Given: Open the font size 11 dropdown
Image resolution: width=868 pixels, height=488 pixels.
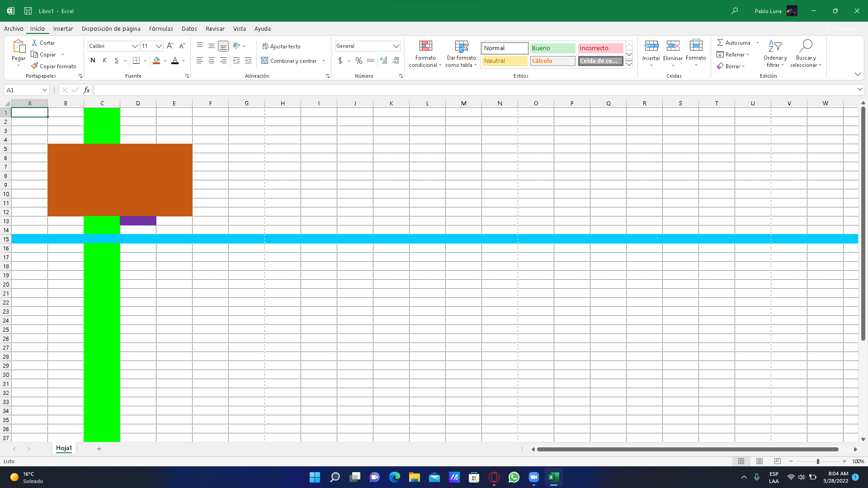Looking at the screenshot, I should (159, 46).
